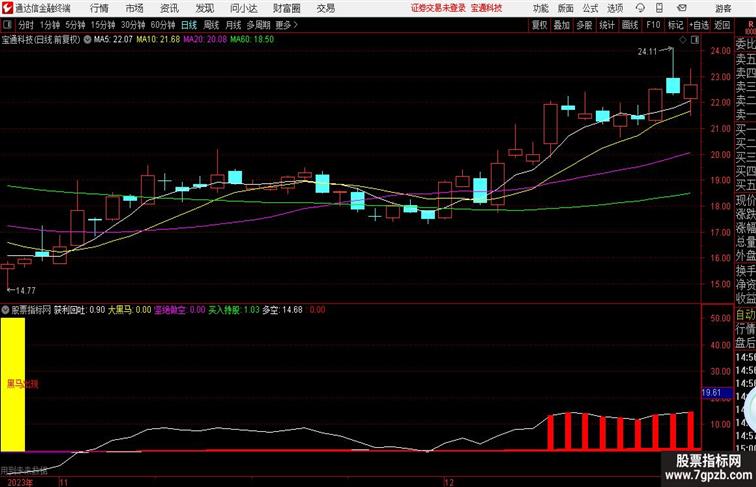The width and height of the screenshot is (756, 487).
Task: Click the 证券交易未登录 login notice
Action: click(438, 8)
